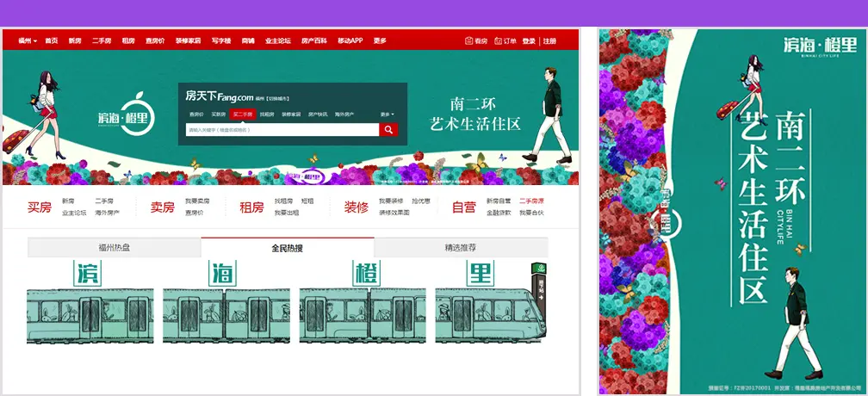Open 我要卖房 link

click(x=197, y=201)
